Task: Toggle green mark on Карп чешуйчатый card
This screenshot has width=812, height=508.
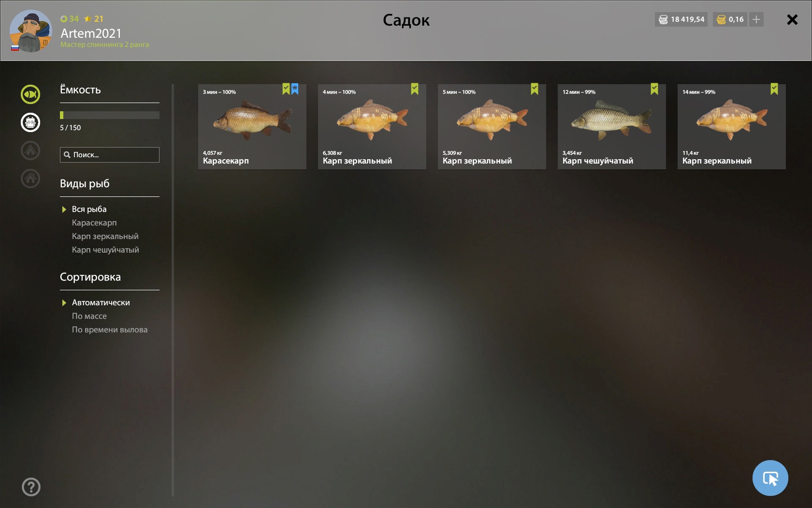Action: 654,89
